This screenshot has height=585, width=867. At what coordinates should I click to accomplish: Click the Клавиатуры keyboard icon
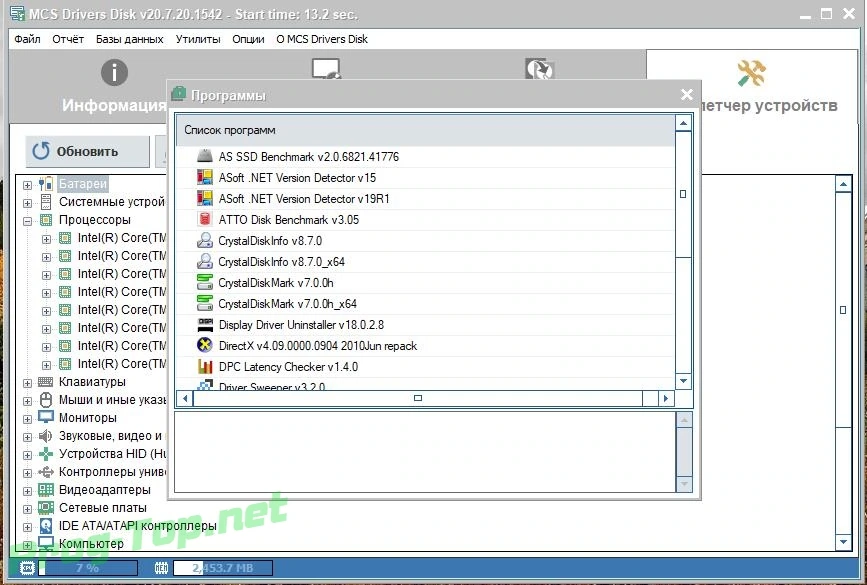click(x=46, y=382)
